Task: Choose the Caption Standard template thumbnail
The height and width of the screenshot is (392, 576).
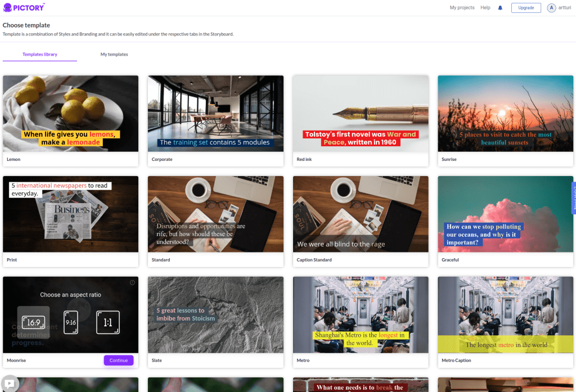Action: coord(361,214)
